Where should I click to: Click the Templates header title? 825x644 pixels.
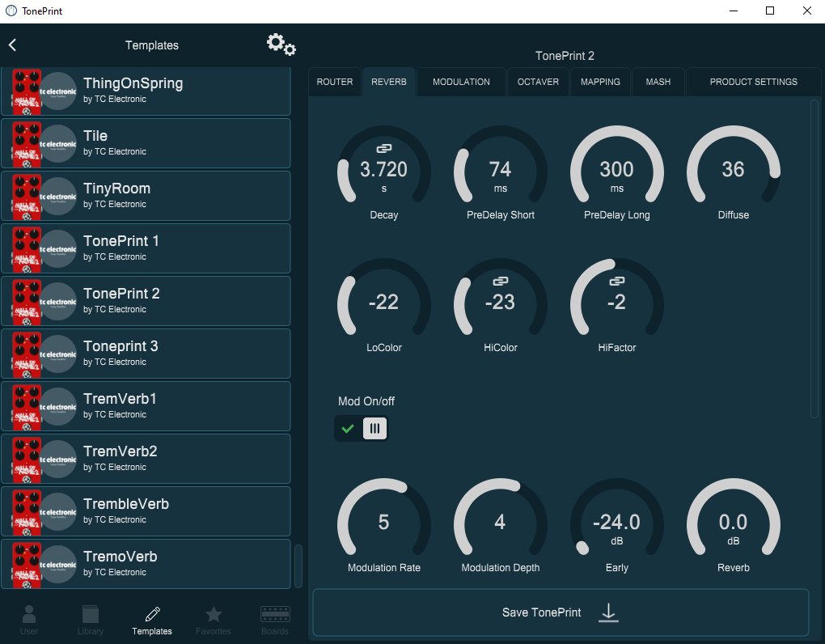pyautogui.click(x=152, y=45)
